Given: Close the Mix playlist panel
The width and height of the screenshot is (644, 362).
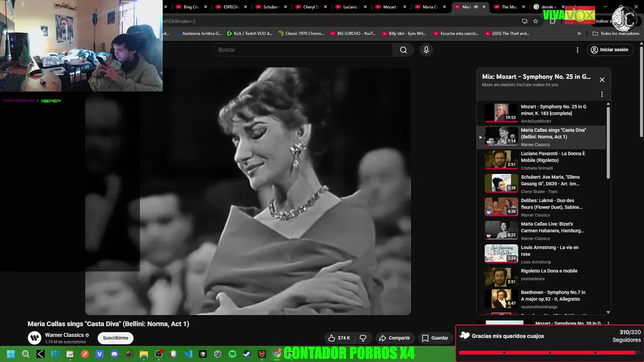Looking at the screenshot, I should point(602,79).
